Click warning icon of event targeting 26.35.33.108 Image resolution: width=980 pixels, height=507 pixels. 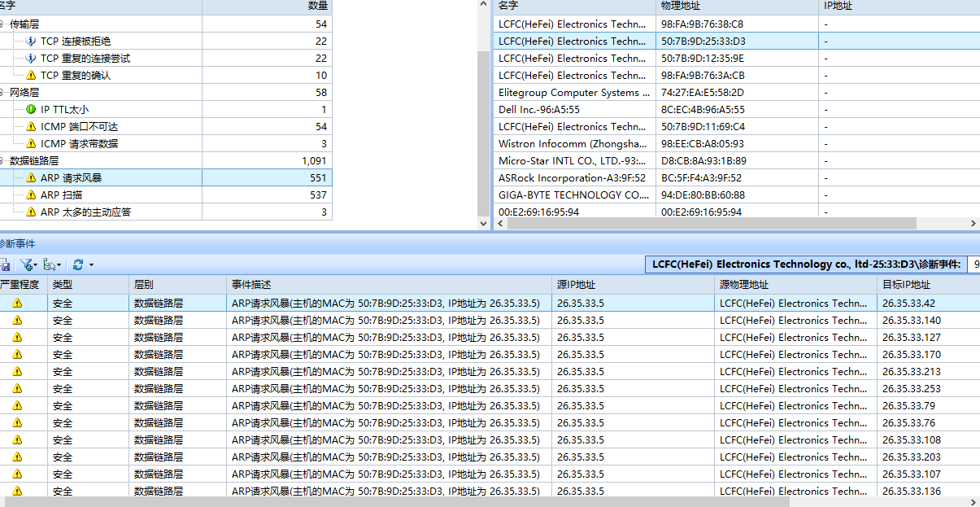pos(17,439)
